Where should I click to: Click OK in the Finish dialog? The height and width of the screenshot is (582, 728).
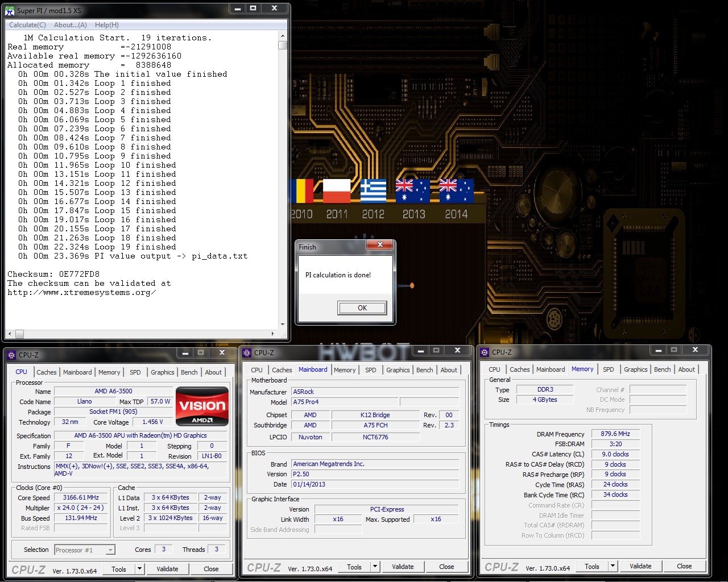point(362,308)
